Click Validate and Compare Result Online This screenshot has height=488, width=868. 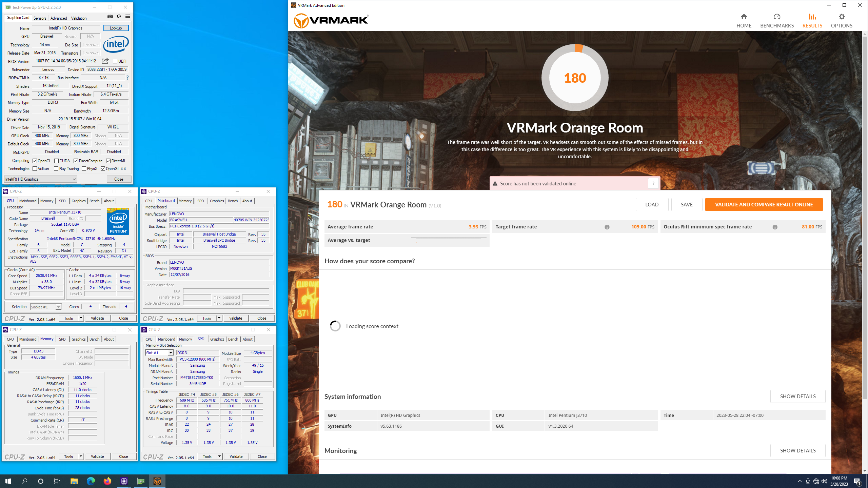click(764, 204)
